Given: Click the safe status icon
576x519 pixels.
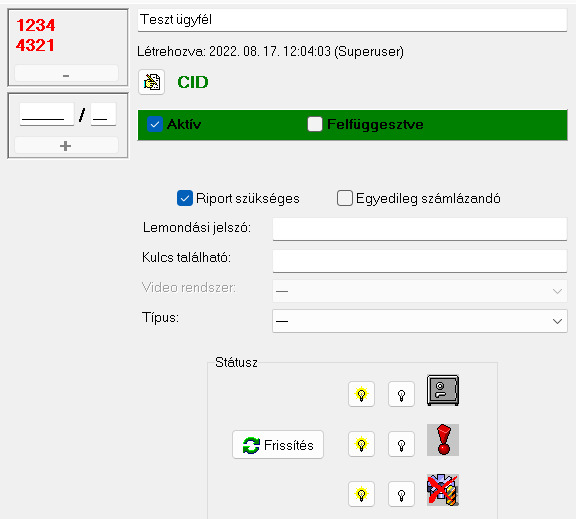Looking at the screenshot, I should click(443, 390).
